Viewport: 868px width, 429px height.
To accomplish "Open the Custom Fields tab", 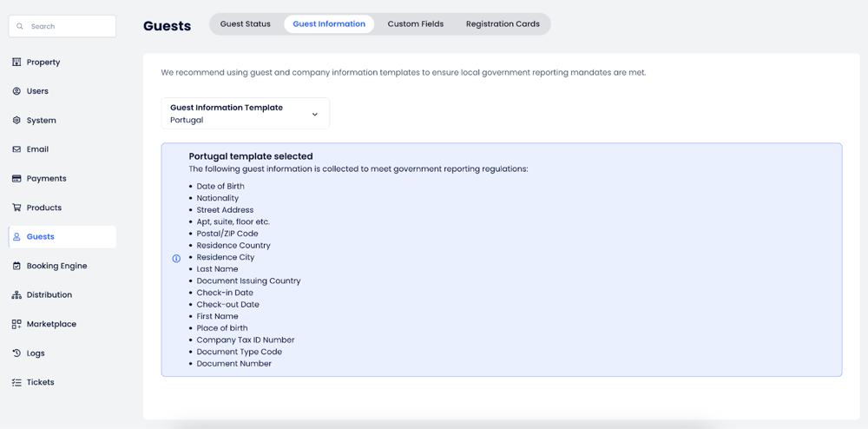I will [x=415, y=24].
